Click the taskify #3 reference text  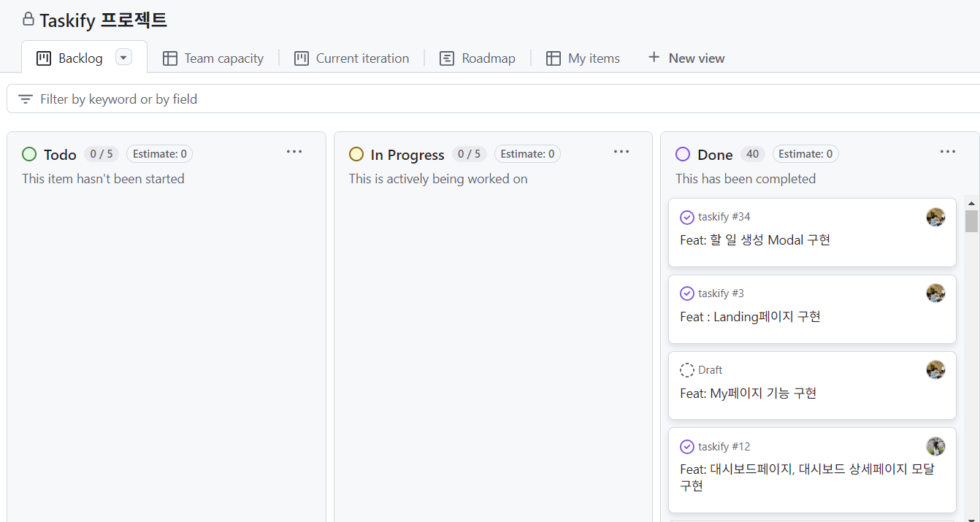click(721, 293)
